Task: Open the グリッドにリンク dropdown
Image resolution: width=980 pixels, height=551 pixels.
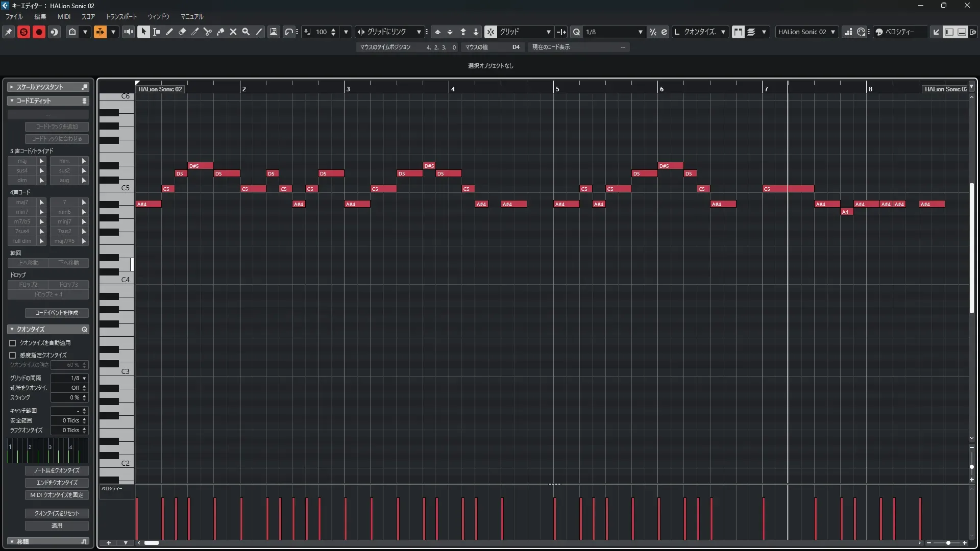Action: [419, 32]
